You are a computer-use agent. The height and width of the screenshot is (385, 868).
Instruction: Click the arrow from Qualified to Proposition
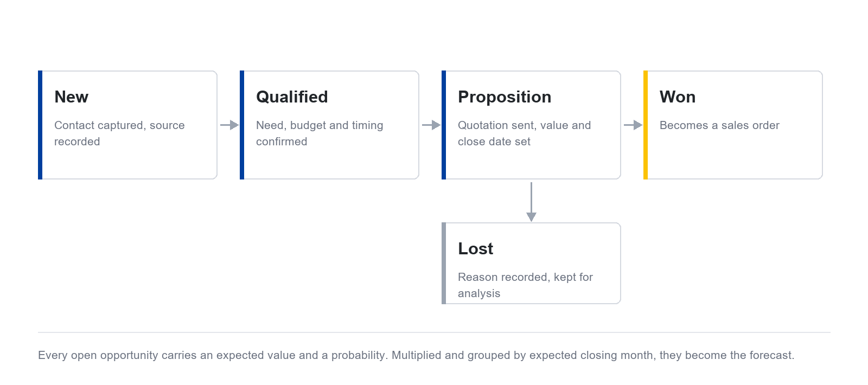pos(431,125)
